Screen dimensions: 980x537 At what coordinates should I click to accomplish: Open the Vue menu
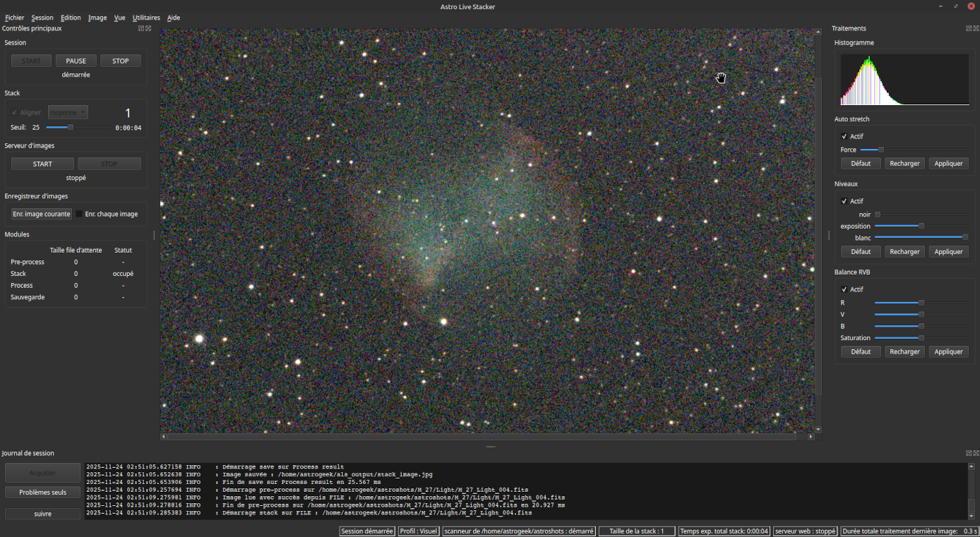click(x=119, y=18)
